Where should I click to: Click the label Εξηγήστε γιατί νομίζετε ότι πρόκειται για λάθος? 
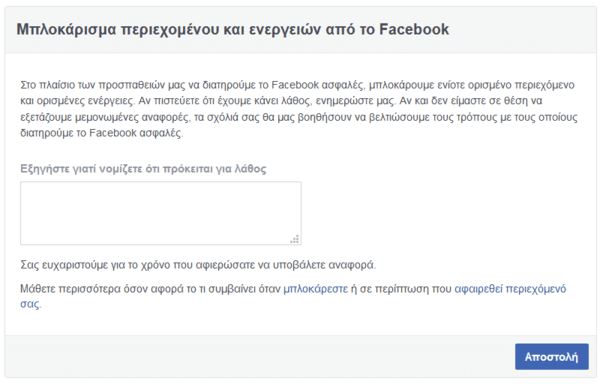click(x=143, y=169)
